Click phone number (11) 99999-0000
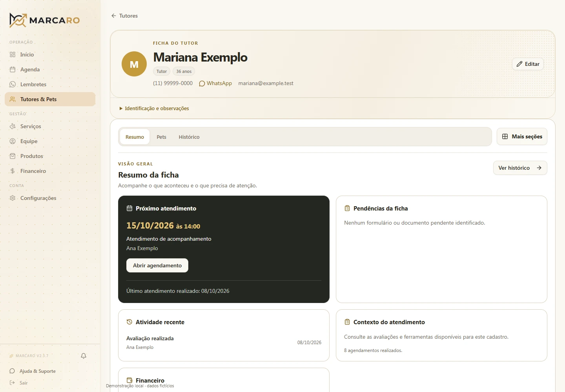 [x=173, y=83]
